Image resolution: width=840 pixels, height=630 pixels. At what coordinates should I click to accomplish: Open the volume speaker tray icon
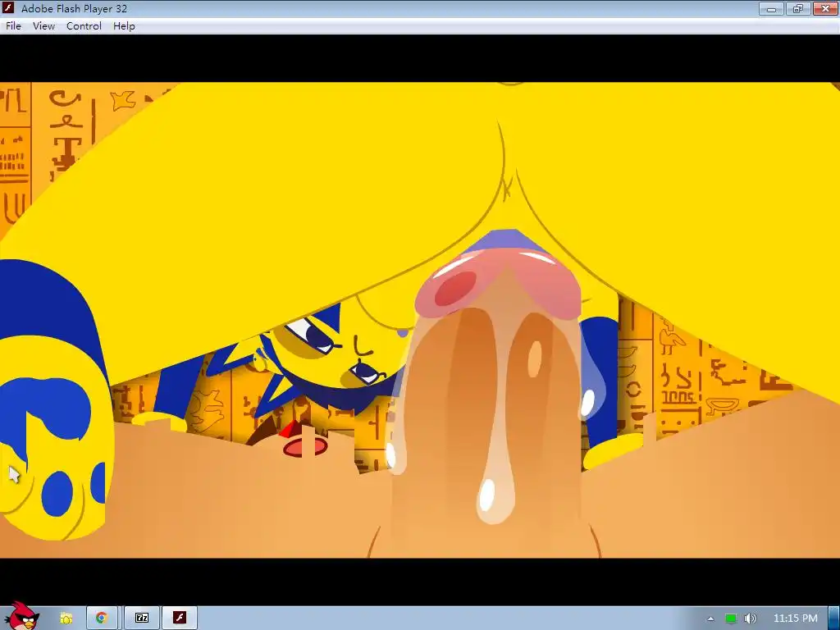pos(751,619)
